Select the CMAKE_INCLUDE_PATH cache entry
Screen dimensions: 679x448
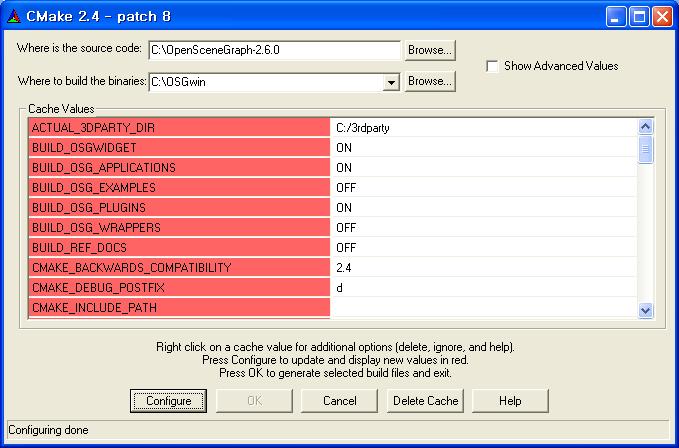[x=179, y=307]
